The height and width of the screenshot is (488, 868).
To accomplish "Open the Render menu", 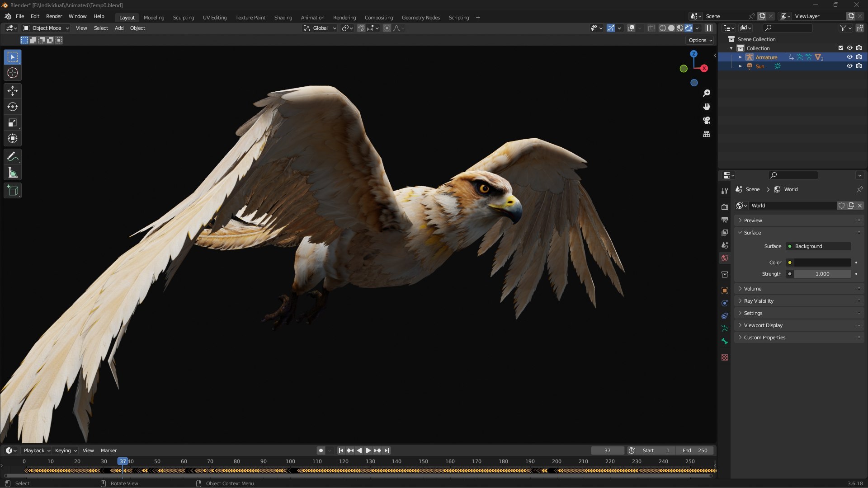I will [54, 16].
